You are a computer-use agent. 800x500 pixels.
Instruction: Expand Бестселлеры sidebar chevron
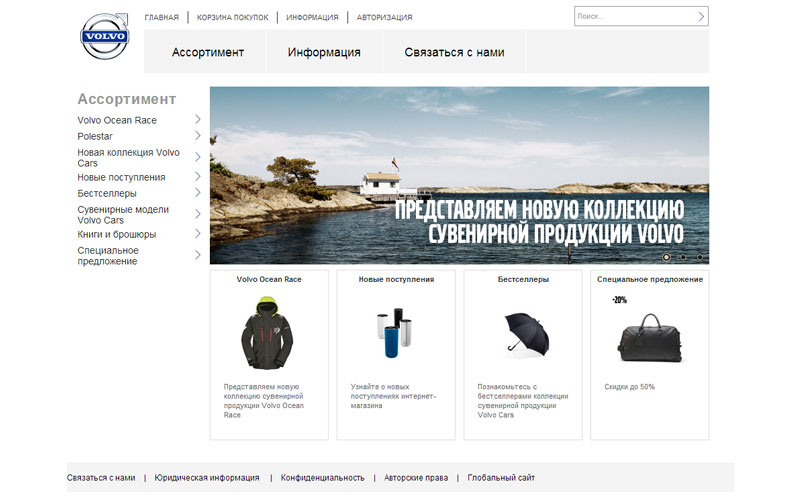tap(198, 193)
